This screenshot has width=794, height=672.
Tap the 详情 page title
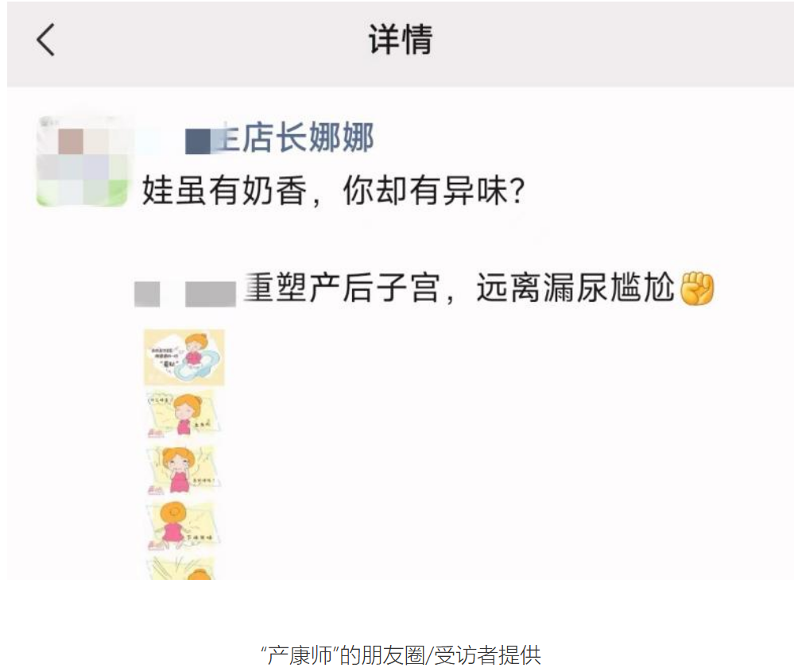400,40
